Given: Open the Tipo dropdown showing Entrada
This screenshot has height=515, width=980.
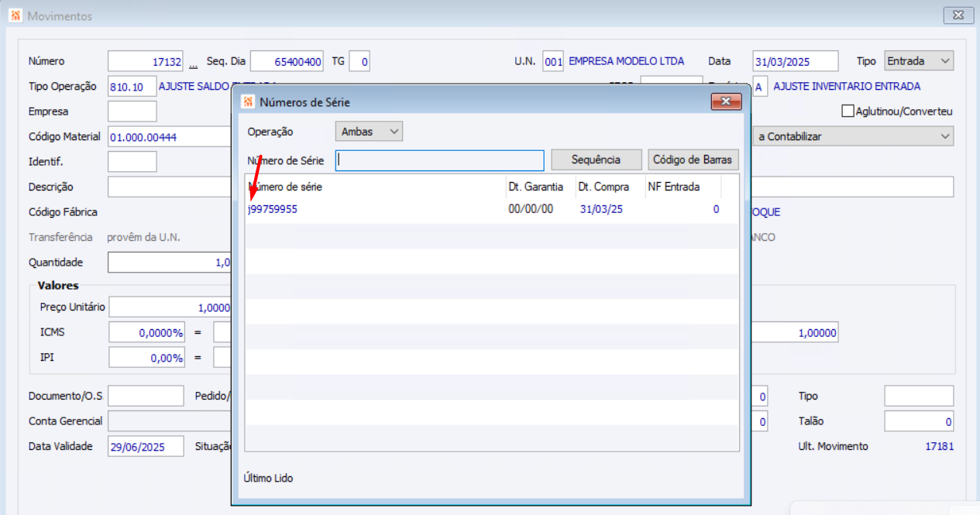Looking at the screenshot, I should point(919,61).
